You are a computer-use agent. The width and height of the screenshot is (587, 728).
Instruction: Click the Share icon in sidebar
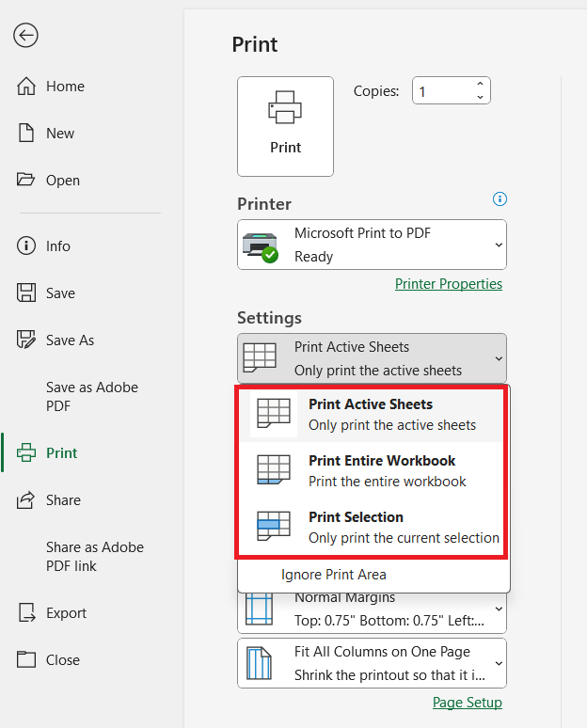click(x=26, y=499)
